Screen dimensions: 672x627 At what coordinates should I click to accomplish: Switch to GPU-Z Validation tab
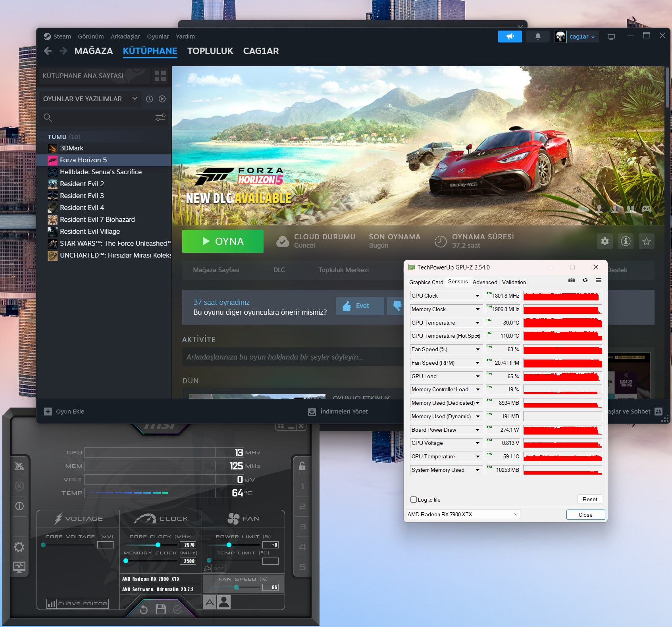(x=514, y=282)
